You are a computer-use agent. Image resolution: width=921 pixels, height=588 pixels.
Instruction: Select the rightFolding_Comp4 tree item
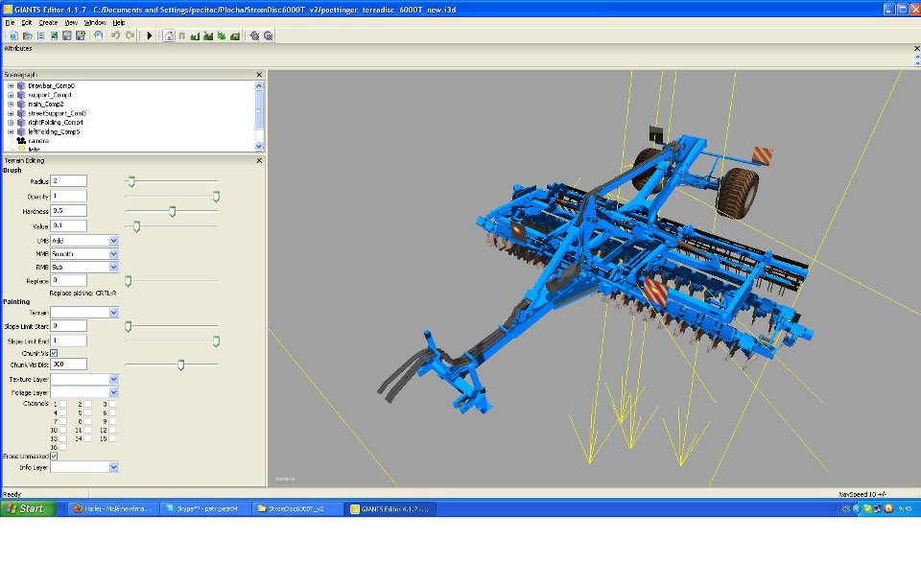[x=56, y=122]
